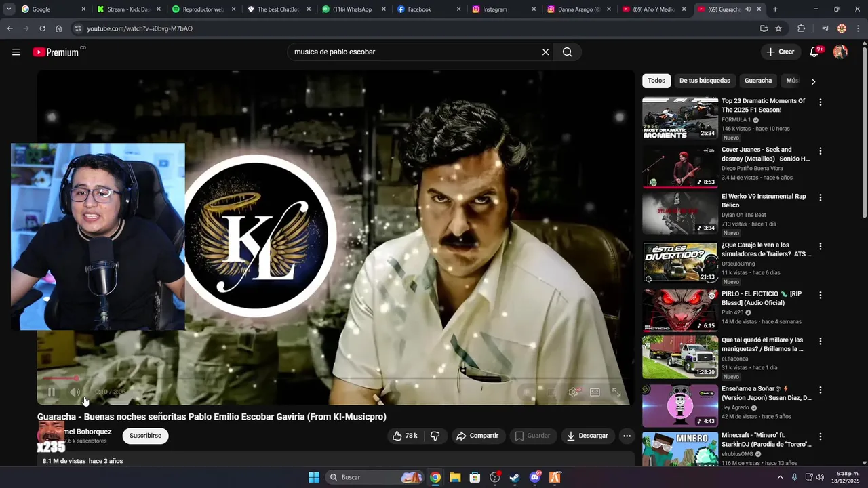The width and height of the screenshot is (868, 488).
Task: Reload the page in Chrome
Action: (x=42, y=28)
